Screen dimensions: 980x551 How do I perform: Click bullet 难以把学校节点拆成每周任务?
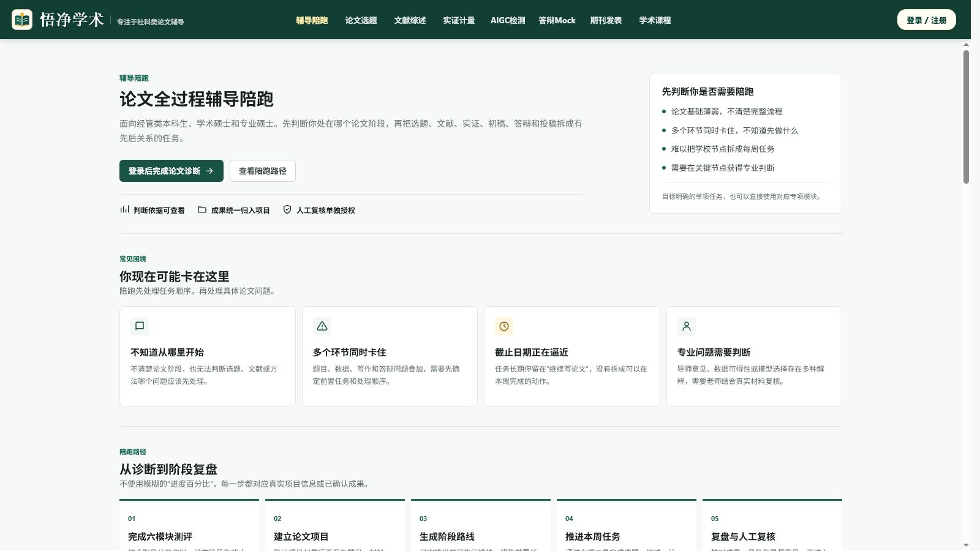coord(723,149)
